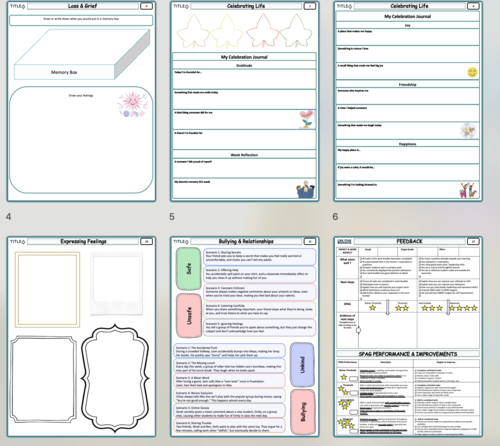The image size is (500, 446).
Task: Click the yellow smiley face icon
Action: [x=472, y=72]
